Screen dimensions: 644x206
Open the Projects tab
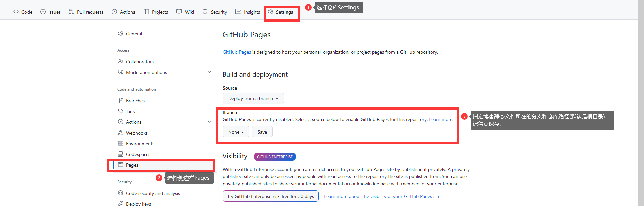tap(156, 12)
